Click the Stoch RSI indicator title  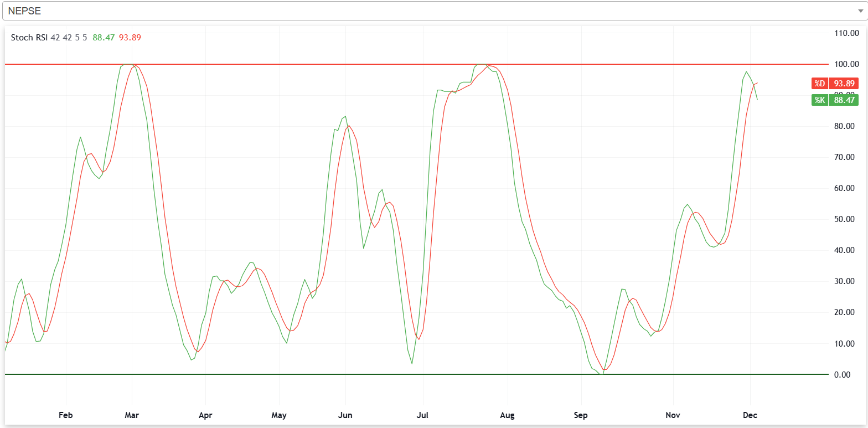(x=29, y=38)
